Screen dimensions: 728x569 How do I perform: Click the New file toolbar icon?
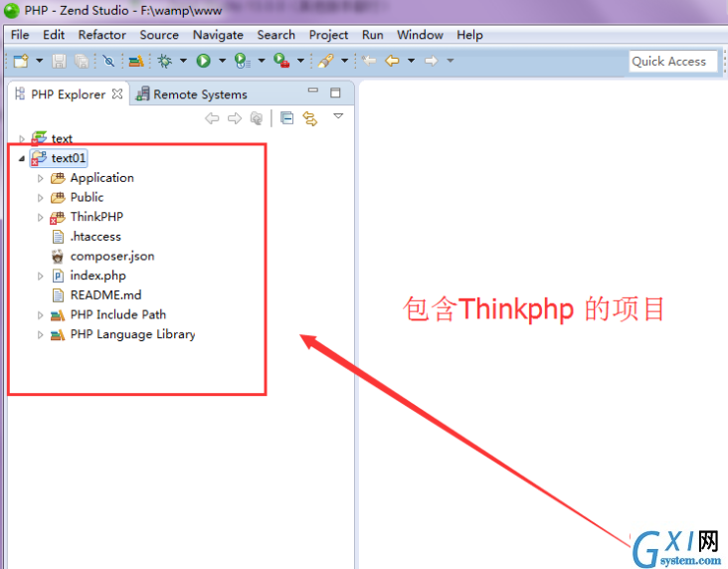coord(21,61)
